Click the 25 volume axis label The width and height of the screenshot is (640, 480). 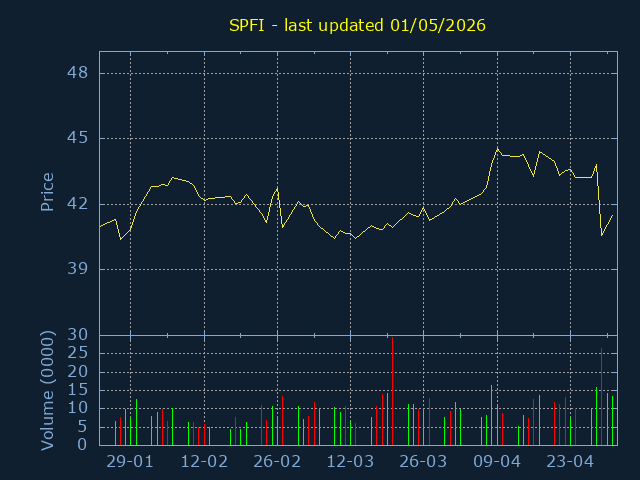(78, 353)
